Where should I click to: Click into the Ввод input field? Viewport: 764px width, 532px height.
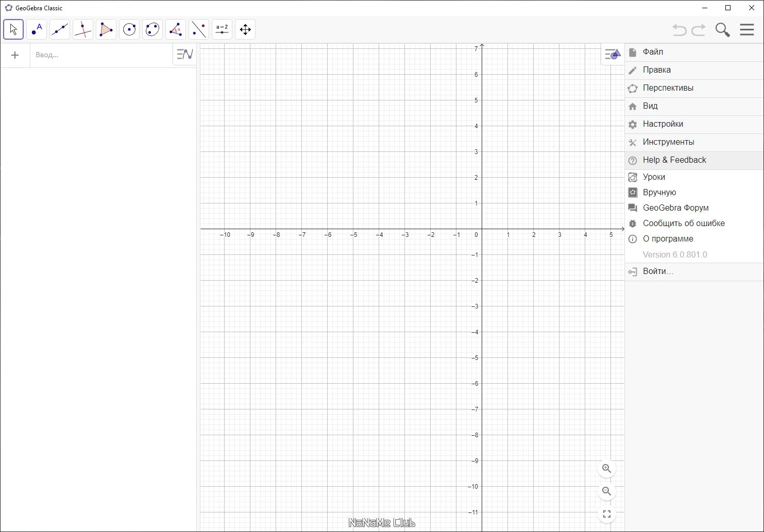pyautogui.click(x=101, y=55)
